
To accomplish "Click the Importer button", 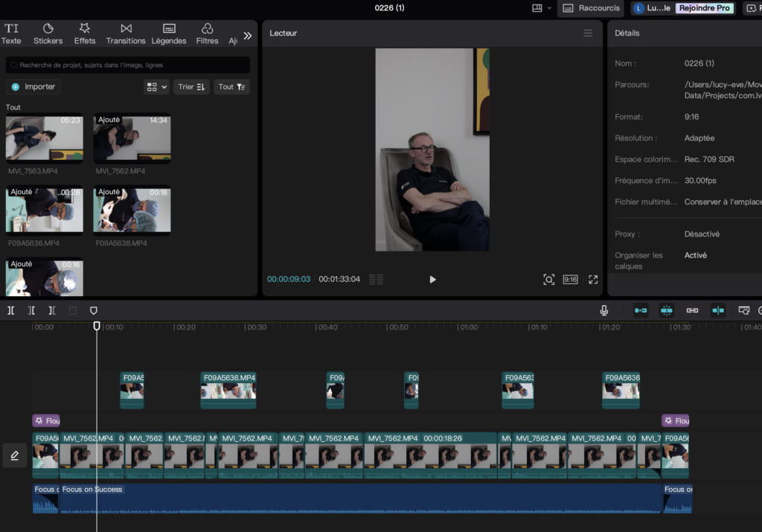I will [33, 87].
